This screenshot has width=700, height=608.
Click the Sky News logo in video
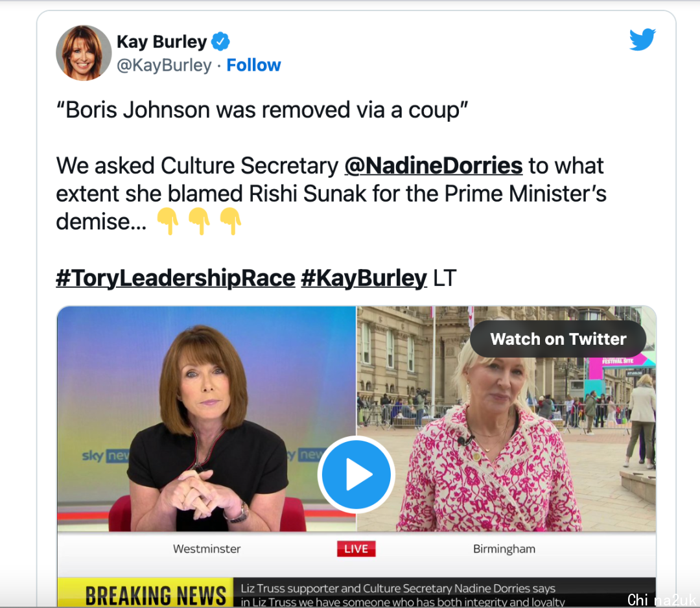click(106, 456)
